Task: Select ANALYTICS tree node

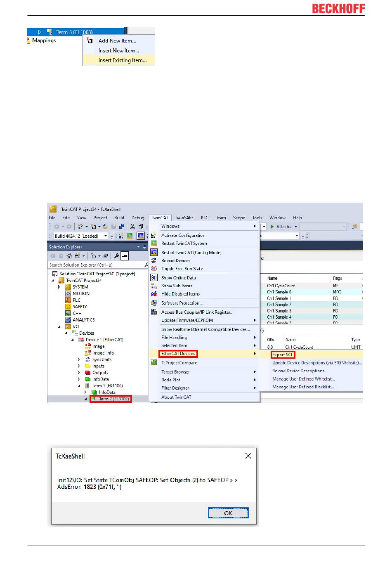Action: point(83,320)
